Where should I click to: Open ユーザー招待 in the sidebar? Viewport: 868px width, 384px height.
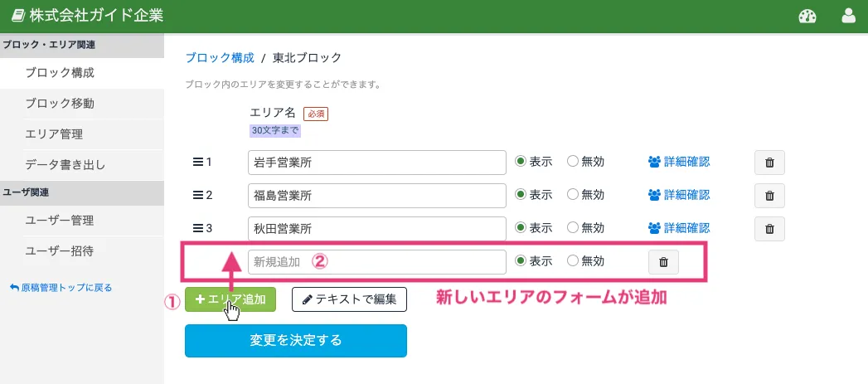[x=82, y=251]
